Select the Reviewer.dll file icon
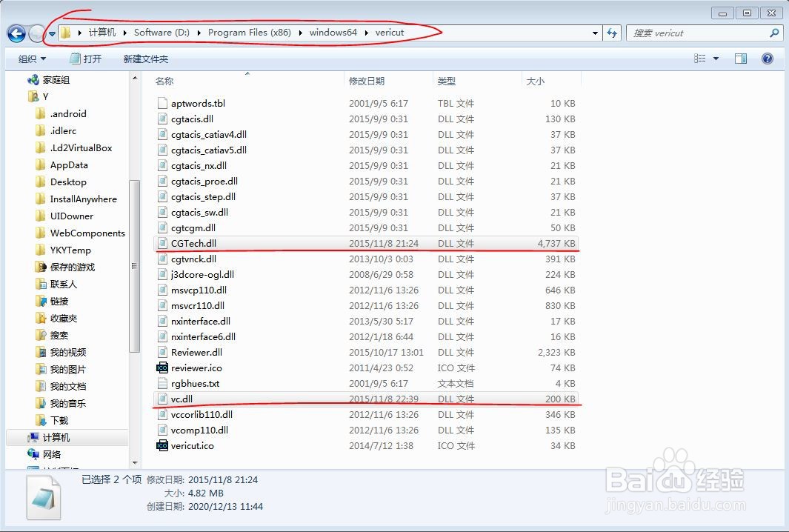Image resolution: width=789 pixels, height=532 pixels. coord(162,352)
